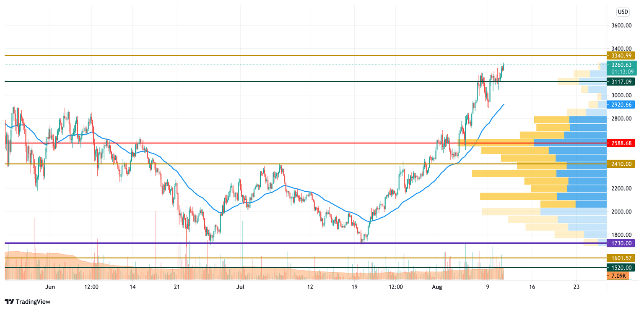Click the Aug label on the time axis
The image size is (644, 310).
[x=438, y=287]
